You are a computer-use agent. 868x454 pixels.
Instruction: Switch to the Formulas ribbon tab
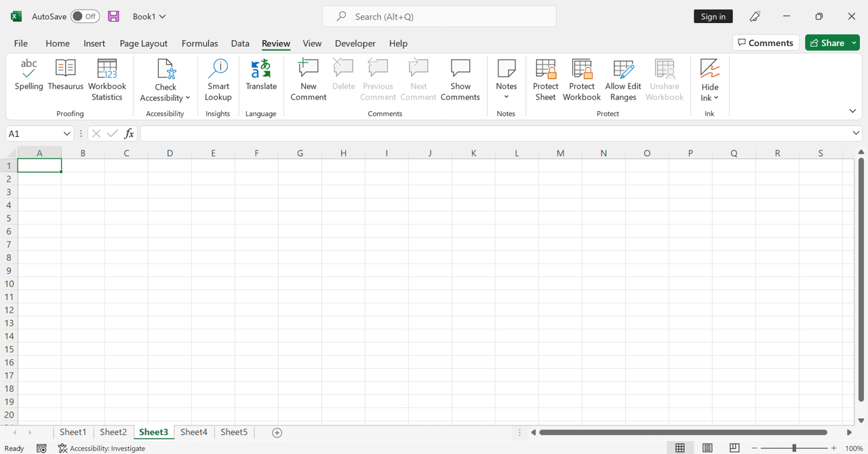199,43
